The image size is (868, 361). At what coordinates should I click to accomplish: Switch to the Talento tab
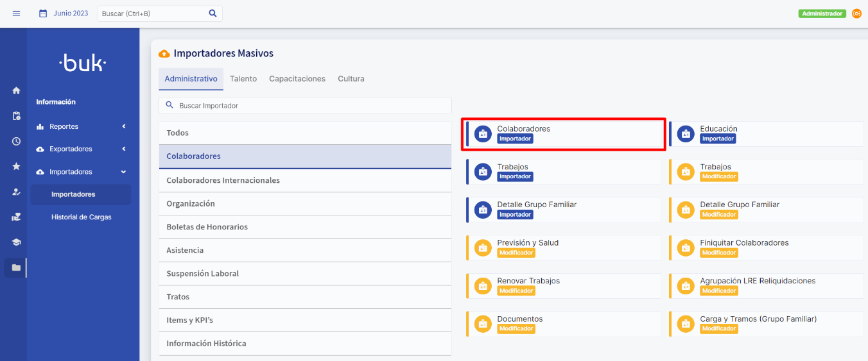pyautogui.click(x=243, y=79)
